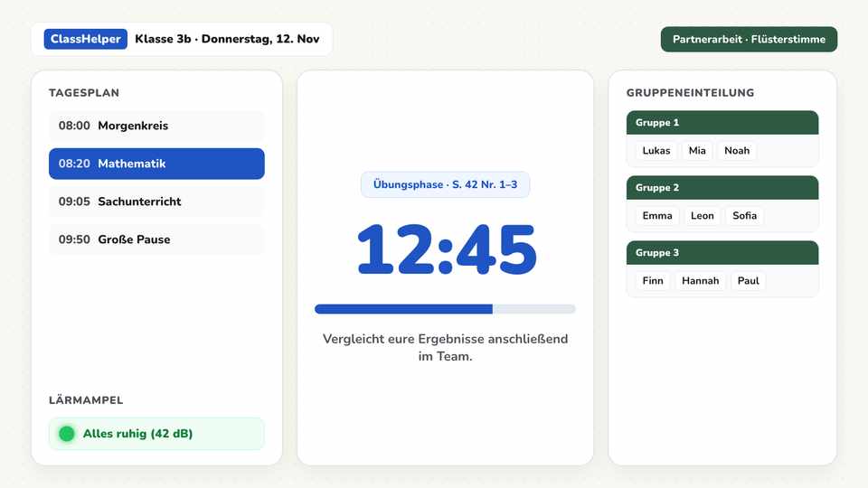Click the GRUPPENEINTEILUNG heading
The height and width of the screenshot is (488, 868).
tap(690, 93)
